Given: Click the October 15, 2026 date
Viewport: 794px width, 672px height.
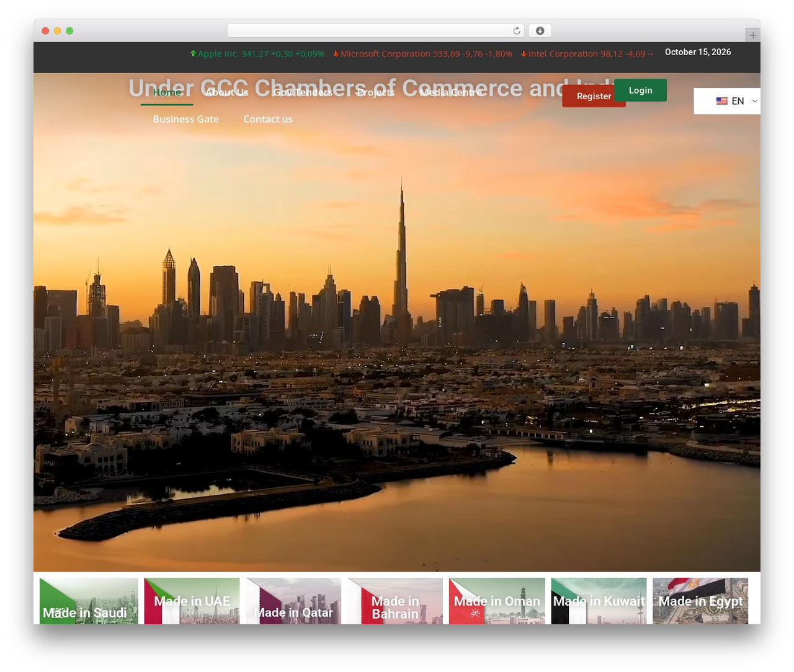Looking at the screenshot, I should (698, 52).
